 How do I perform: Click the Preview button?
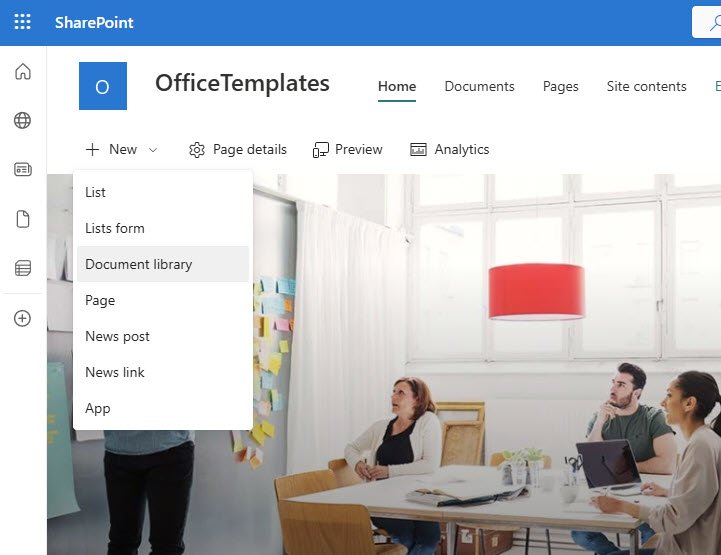point(348,149)
